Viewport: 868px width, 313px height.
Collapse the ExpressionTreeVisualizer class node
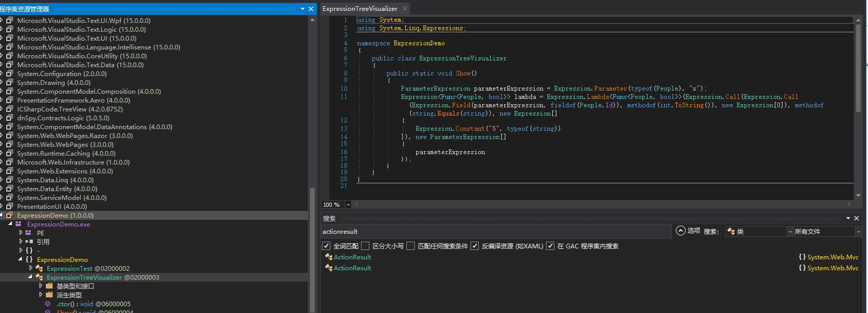coord(30,277)
